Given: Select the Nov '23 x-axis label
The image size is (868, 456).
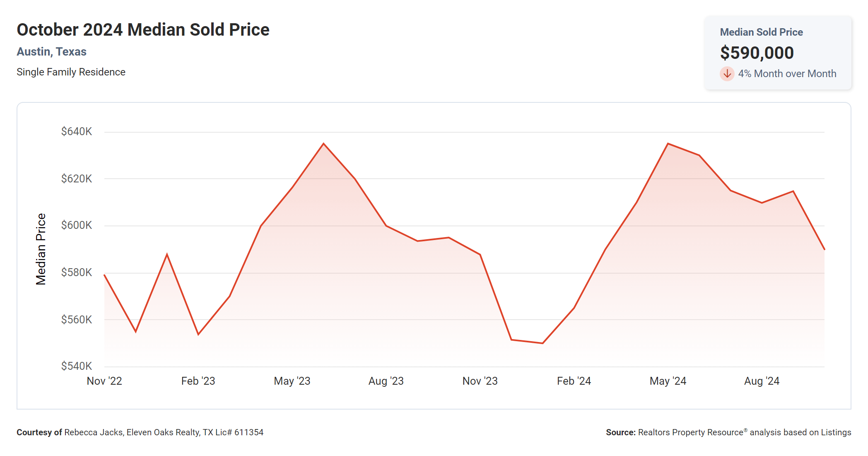Looking at the screenshot, I should (x=480, y=381).
